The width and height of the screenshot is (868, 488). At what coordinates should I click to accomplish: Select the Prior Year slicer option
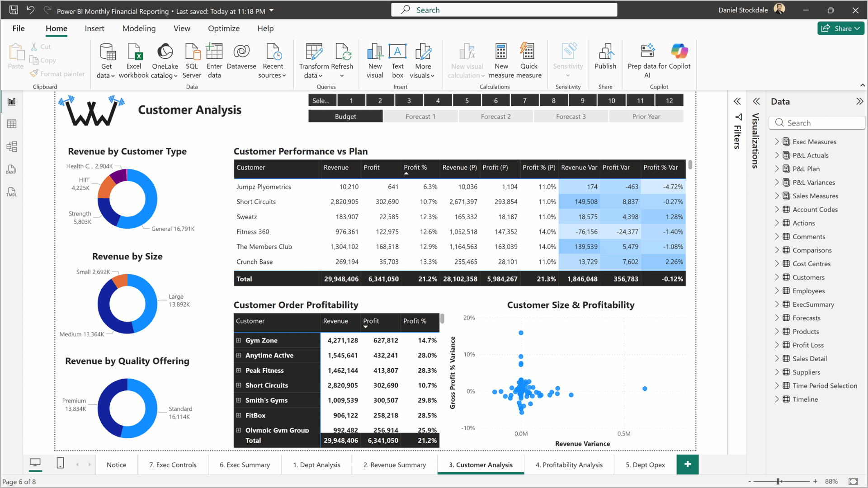[646, 117]
